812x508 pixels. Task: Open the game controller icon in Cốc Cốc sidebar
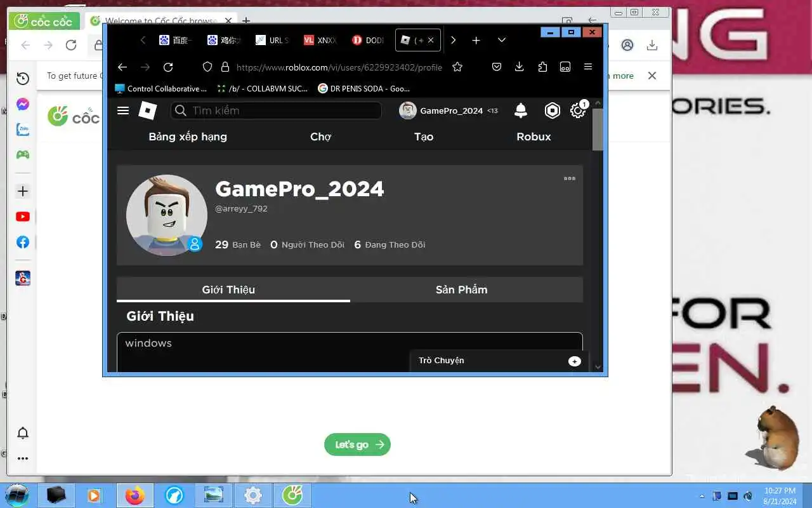23,154
